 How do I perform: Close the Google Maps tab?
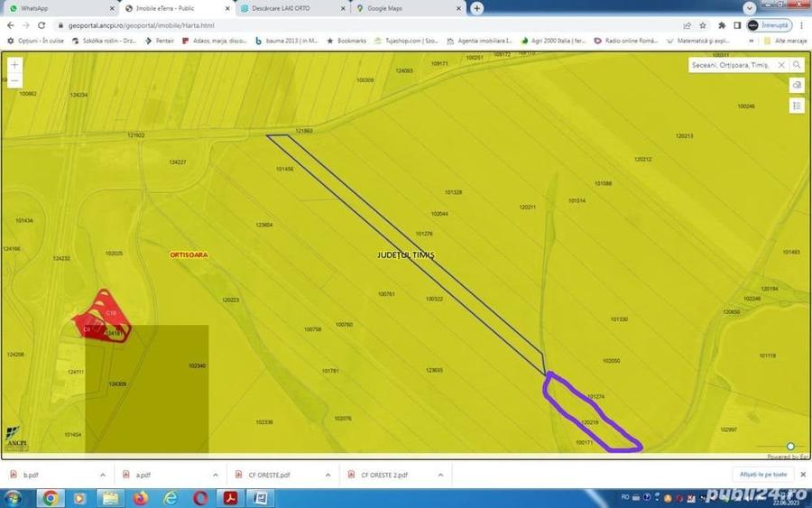(x=459, y=8)
